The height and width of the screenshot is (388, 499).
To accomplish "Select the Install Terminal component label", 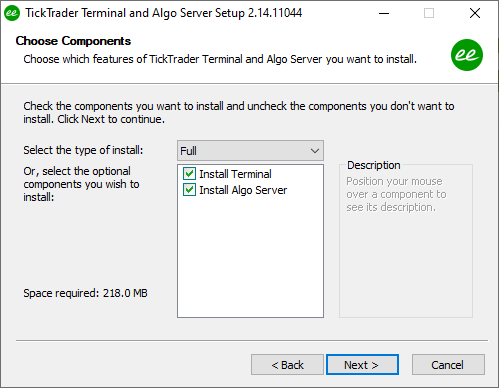I will point(235,174).
